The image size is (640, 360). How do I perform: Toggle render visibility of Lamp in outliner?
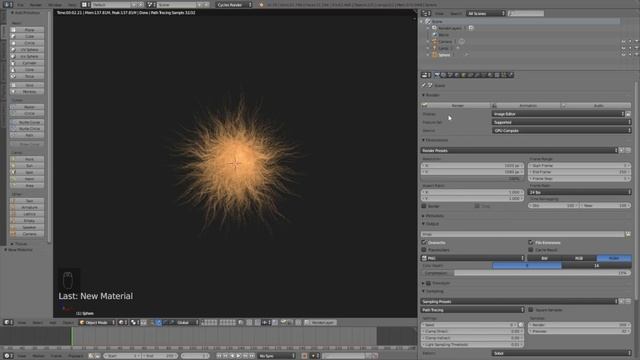[636, 48]
